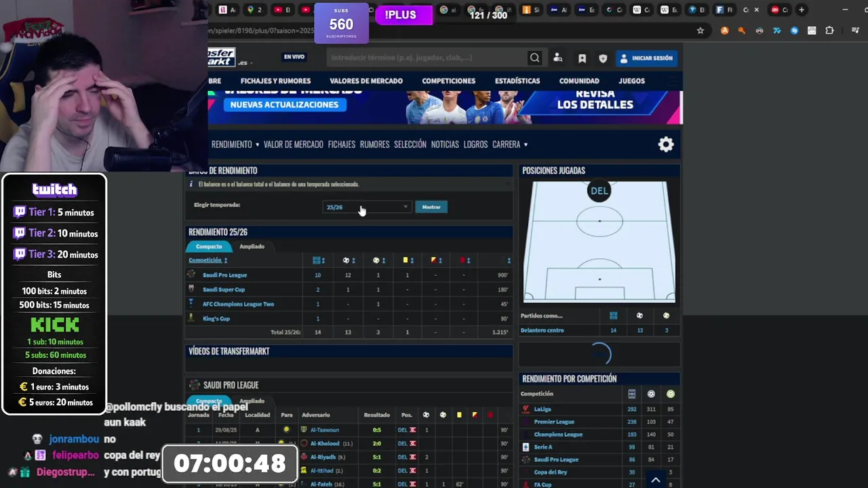Click the En Vivo button
The image size is (868, 488).
point(294,57)
